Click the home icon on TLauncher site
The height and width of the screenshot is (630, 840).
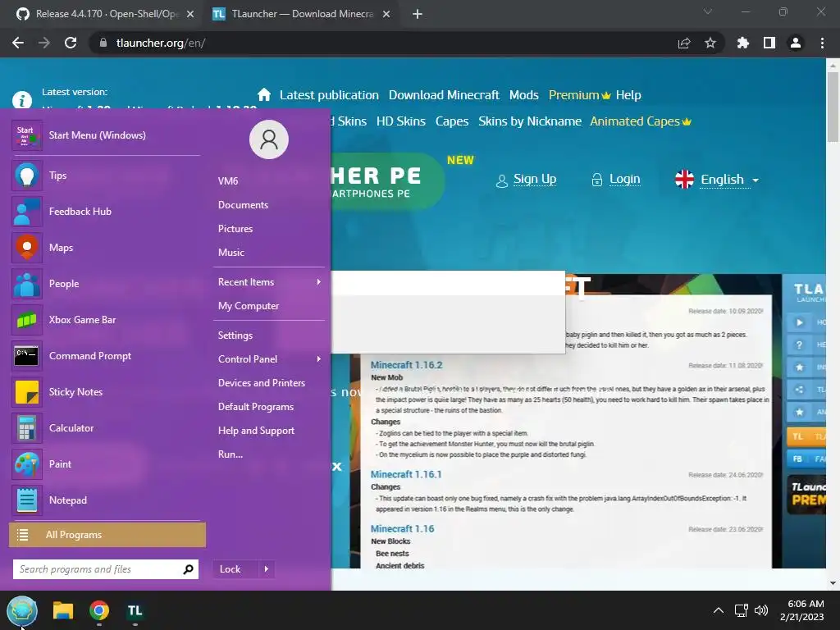tap(264, 95)
